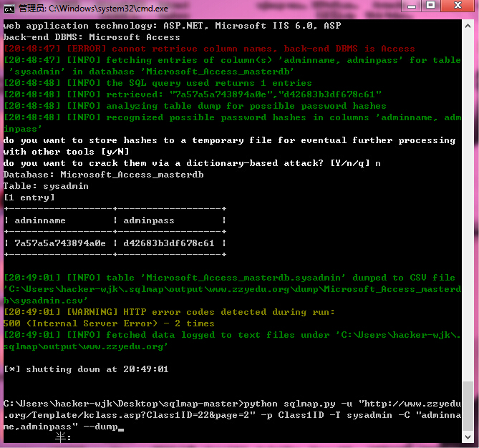Click 'Database: Microsoft_Access_masterdb' line

[x=104, y=175]
